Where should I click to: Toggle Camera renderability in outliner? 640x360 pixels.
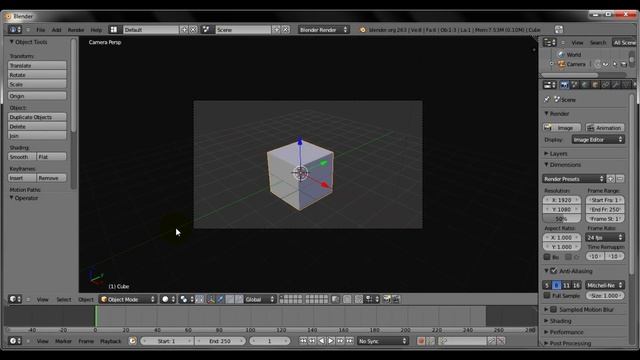point(624,64)
